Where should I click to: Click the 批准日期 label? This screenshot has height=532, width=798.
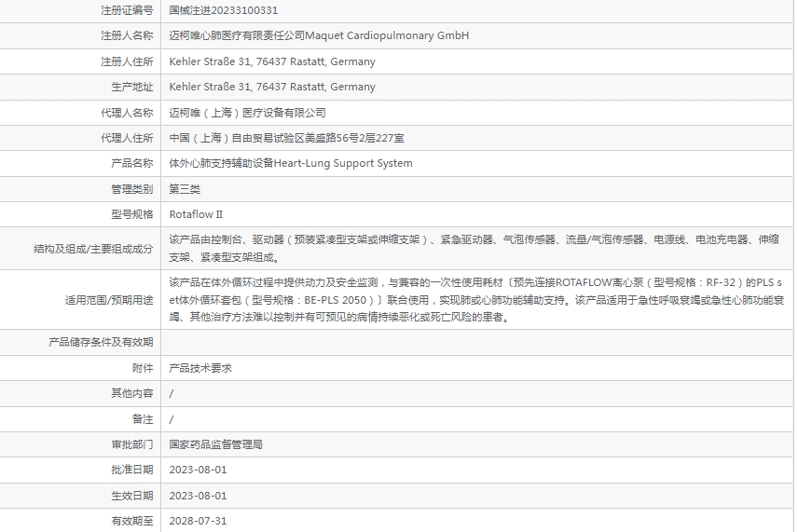[131, 470]
